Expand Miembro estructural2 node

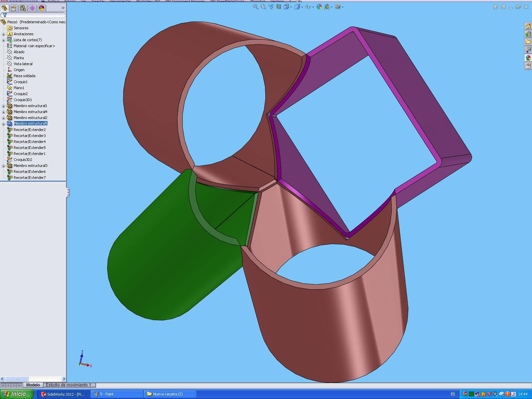click(3, 118)
